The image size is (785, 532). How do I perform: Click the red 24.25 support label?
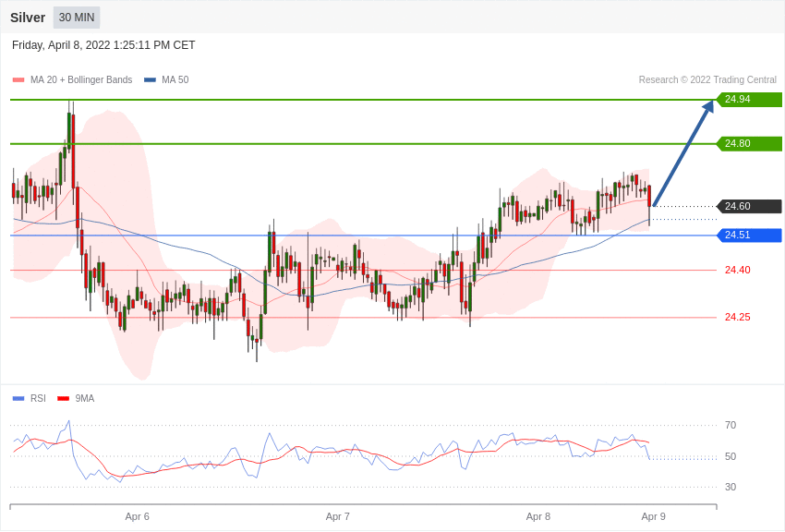[x=738, y=318]
